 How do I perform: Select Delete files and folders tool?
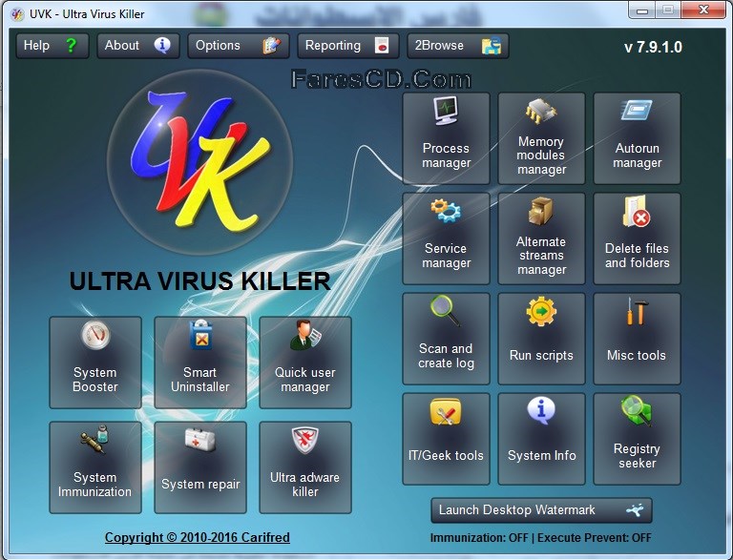pos(637,239)
